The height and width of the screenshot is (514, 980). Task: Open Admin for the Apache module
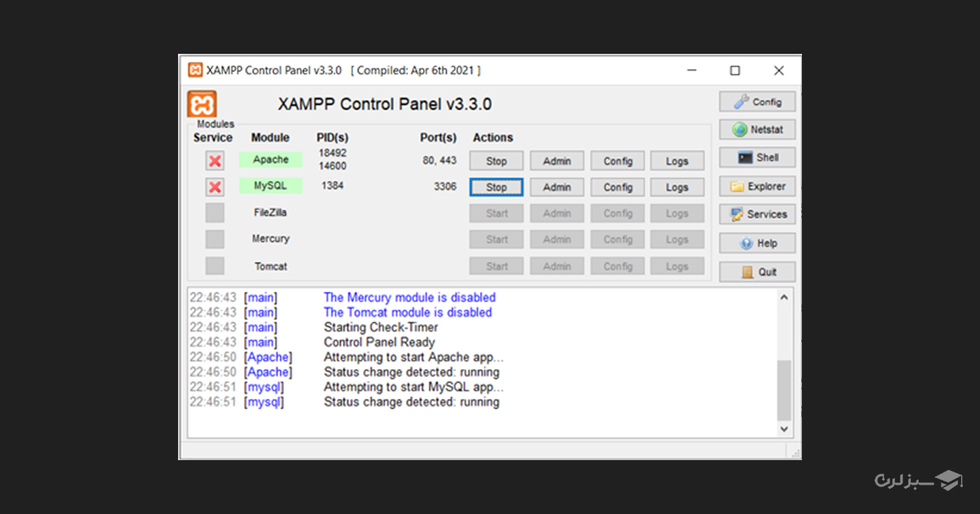[557, 161]
